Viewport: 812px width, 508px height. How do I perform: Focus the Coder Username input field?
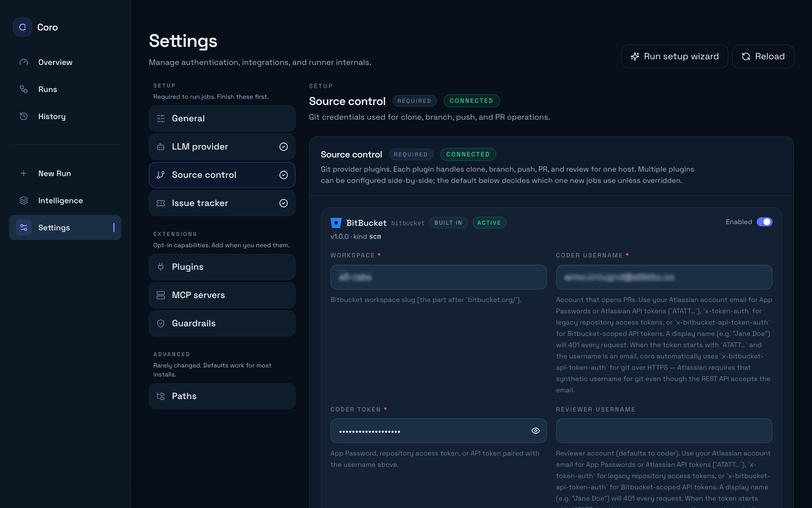click(664, 277)
